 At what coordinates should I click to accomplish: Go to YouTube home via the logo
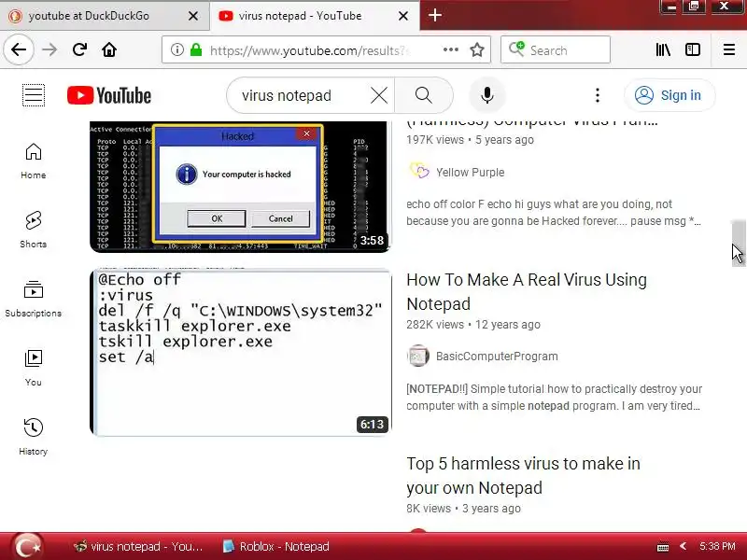coord(109,95)
